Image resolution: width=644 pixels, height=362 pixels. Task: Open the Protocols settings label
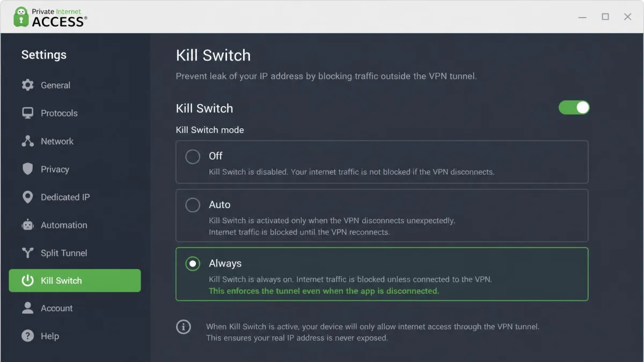[59, 113]
